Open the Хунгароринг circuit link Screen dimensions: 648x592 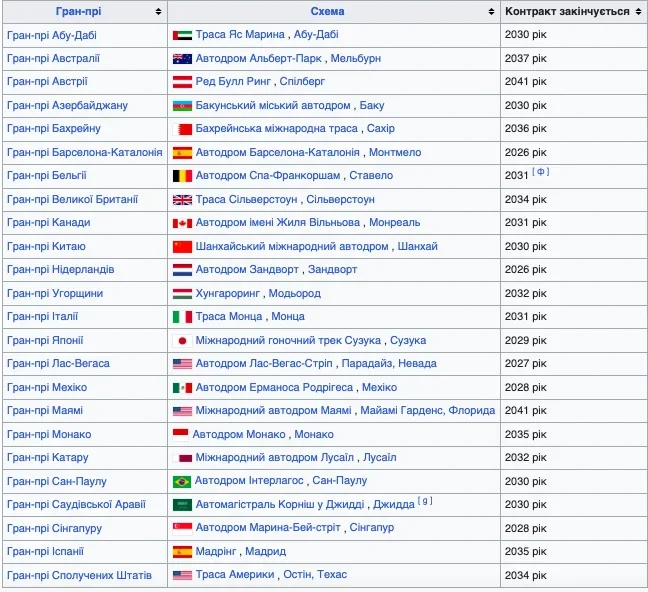[228, 294]
